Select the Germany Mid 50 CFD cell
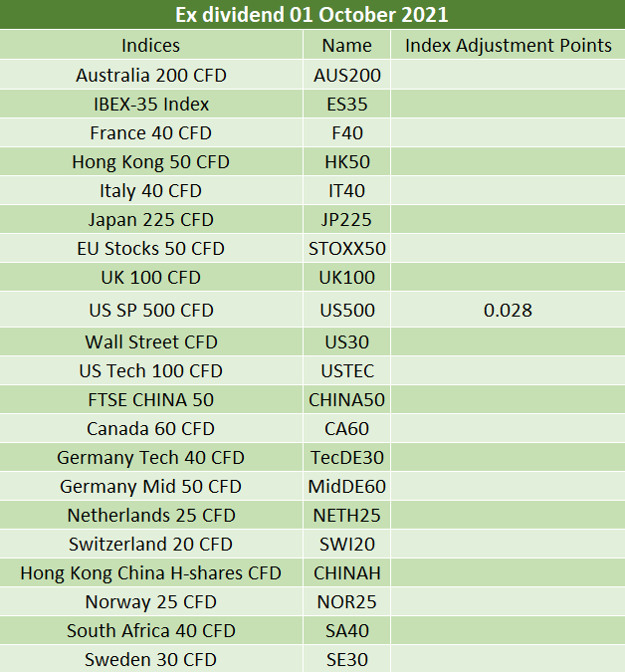 (151, 487)
